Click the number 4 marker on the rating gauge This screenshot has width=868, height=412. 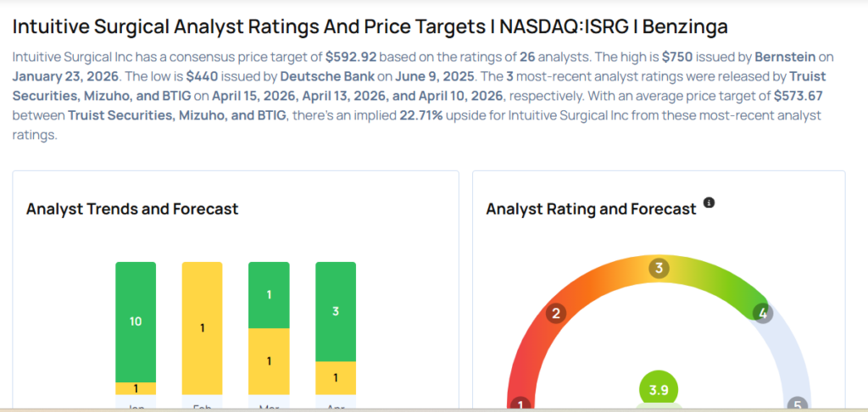coord(763,314)
